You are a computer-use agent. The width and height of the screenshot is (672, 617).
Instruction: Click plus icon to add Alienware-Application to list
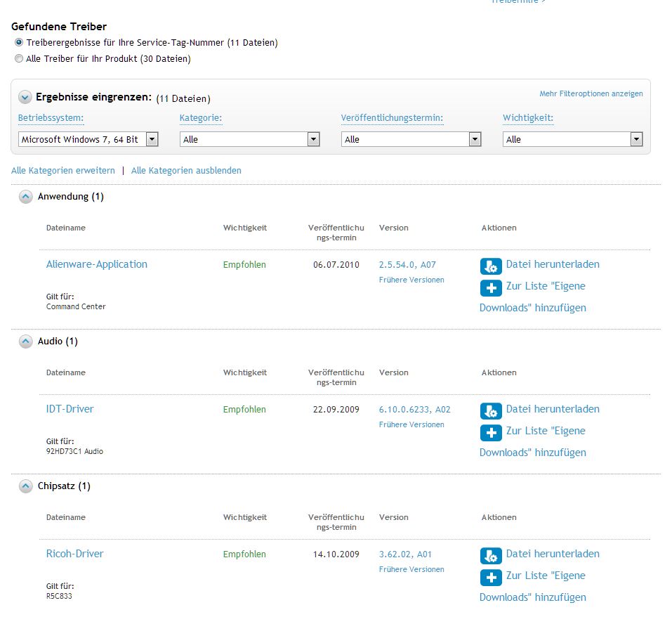(x=491, y=287)
